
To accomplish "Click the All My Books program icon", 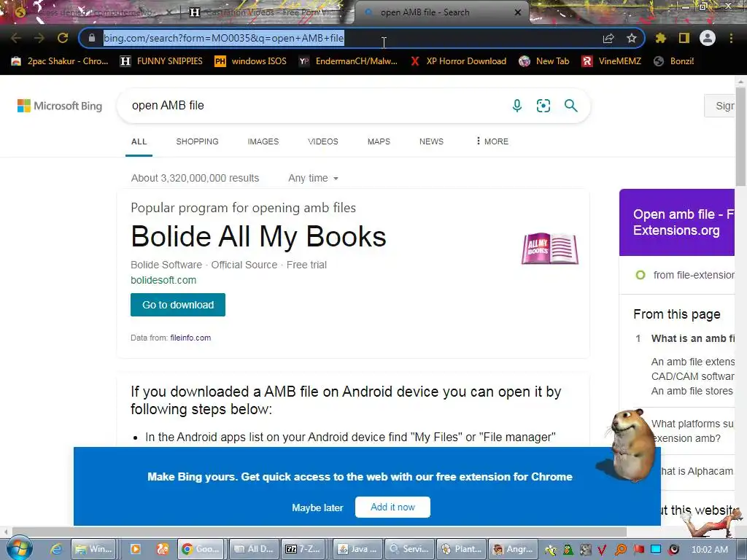I will click(550, 248).
